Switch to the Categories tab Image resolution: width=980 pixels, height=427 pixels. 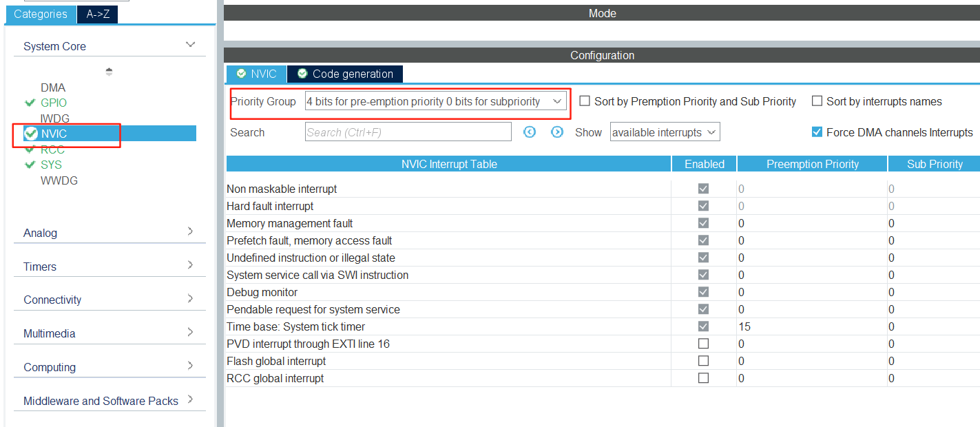pyautogui.click(x=41, y=14)
